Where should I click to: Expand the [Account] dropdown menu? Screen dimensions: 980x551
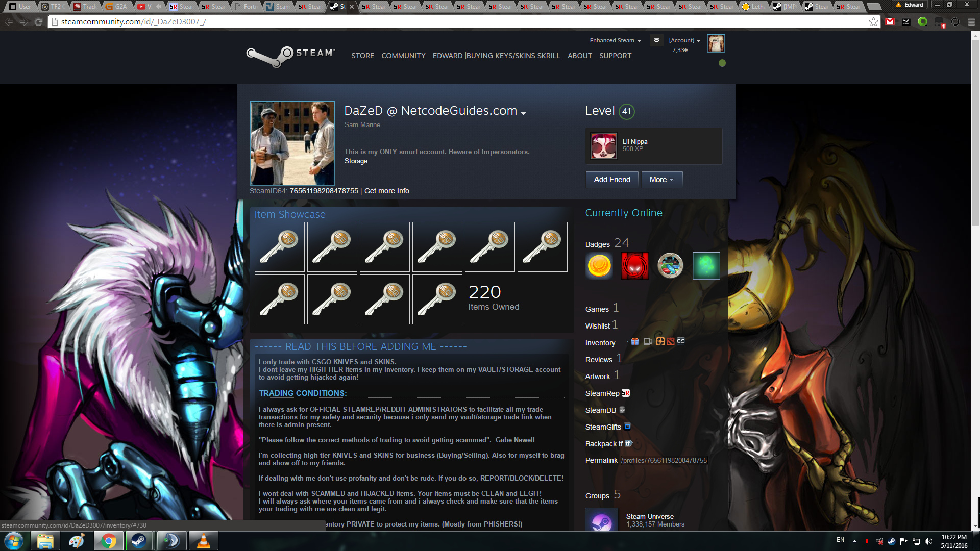[684, 40]
